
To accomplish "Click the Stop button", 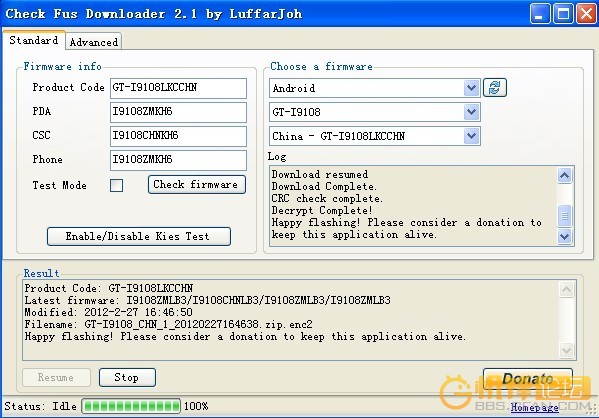I will coord(127,377).
